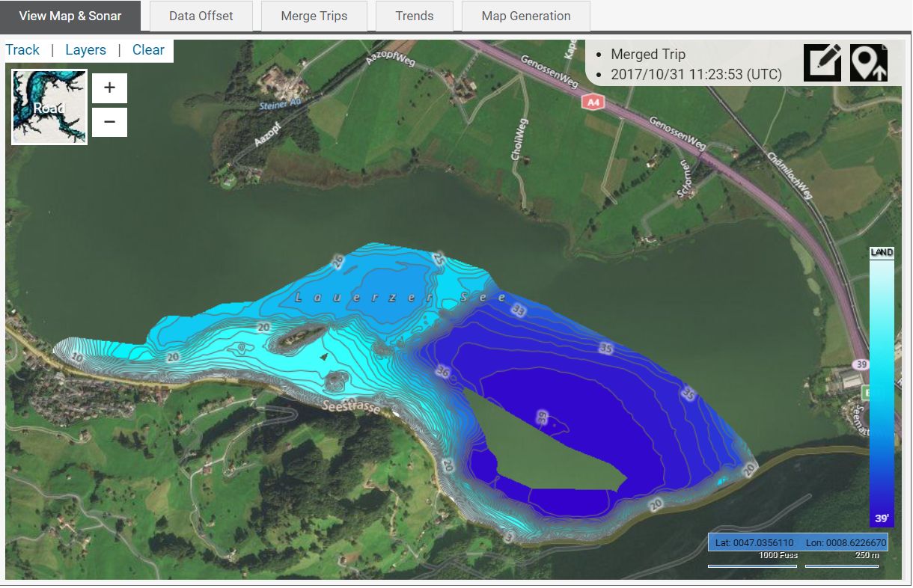This screenshot has width=913, height=588.
Task: Clear the map overlays
Action: (148, 50)
